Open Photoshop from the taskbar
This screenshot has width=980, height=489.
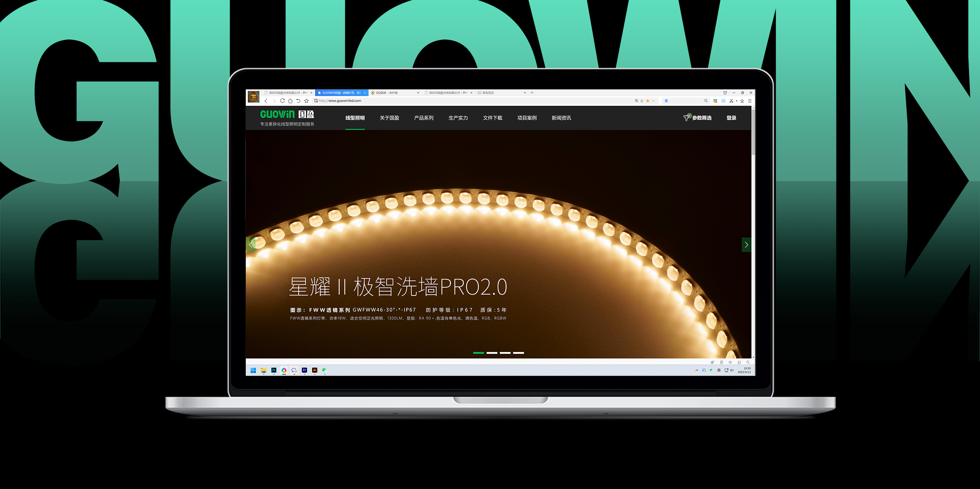274,370
